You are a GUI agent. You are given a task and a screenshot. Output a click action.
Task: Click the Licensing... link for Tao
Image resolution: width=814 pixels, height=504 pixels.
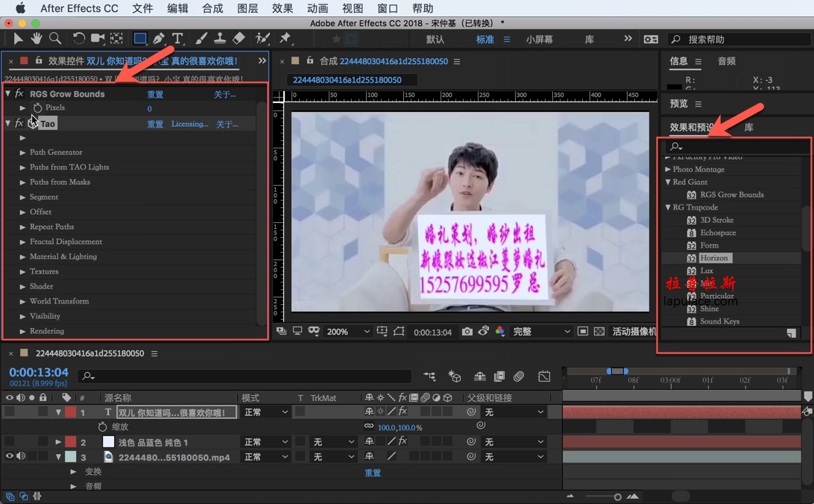click(189, 124)
